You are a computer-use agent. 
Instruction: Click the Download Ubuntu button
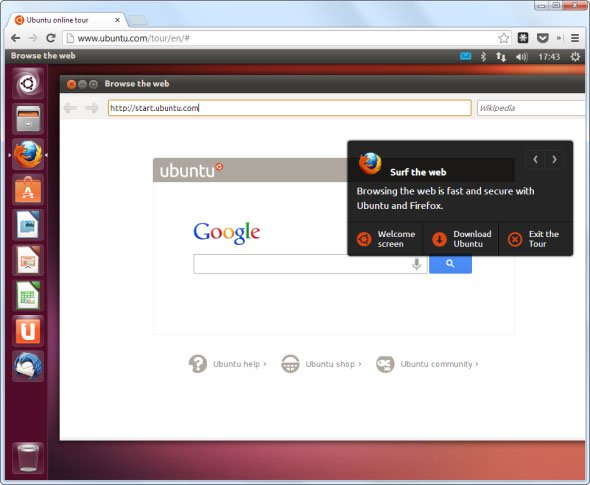coord(461,239)
